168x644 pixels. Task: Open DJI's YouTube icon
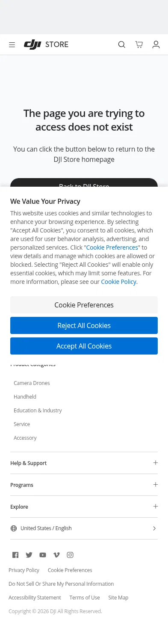click(x=43, y=555)
